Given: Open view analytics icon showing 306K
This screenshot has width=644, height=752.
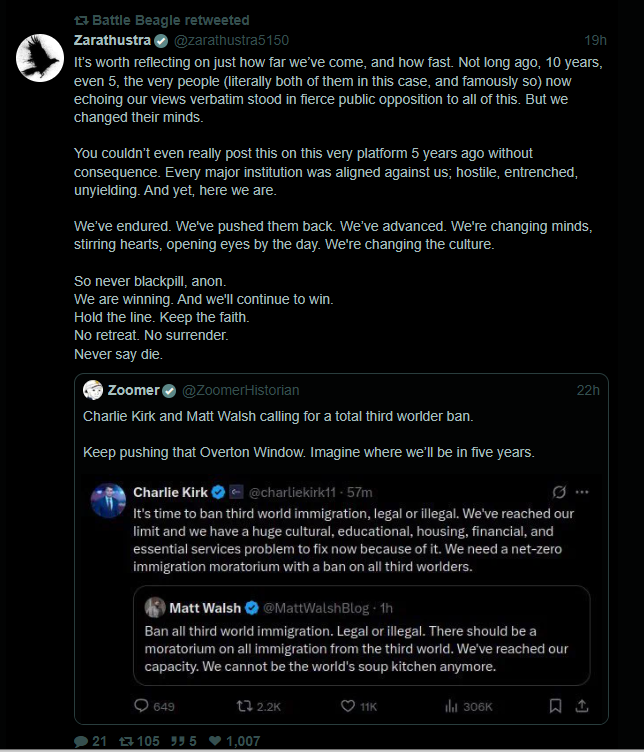Looking at the screenshot, I should tap(451, 706).
